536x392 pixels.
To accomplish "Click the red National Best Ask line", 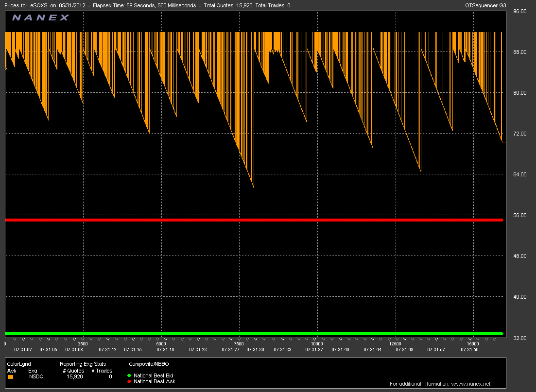I will pos(253,220).
